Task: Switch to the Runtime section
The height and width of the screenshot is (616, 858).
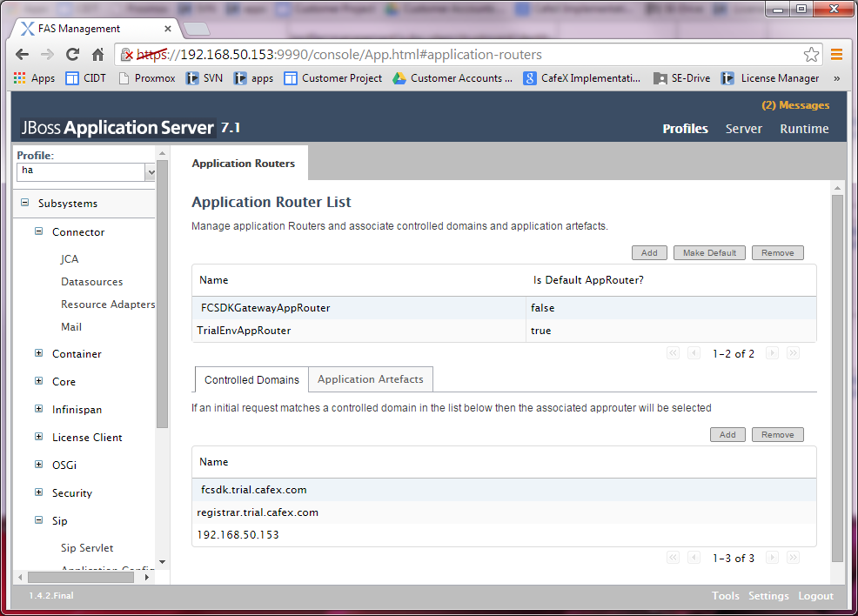Action: (804, 129)
